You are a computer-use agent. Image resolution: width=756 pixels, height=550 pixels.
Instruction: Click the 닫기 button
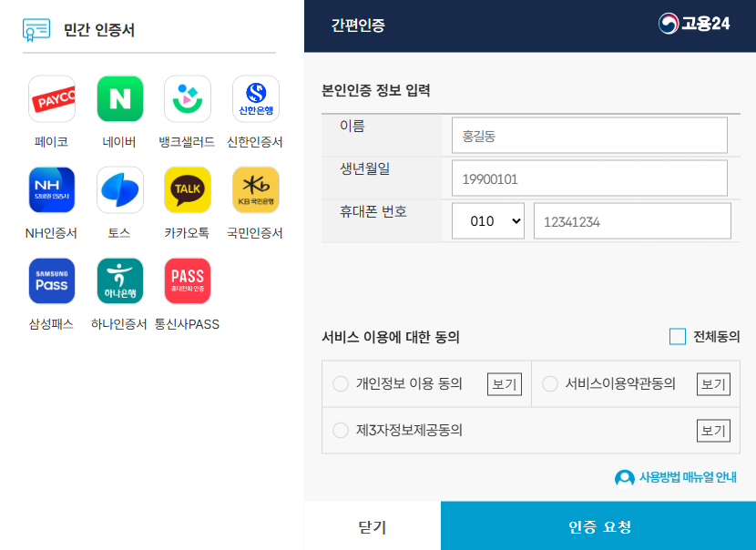[373, 526]
